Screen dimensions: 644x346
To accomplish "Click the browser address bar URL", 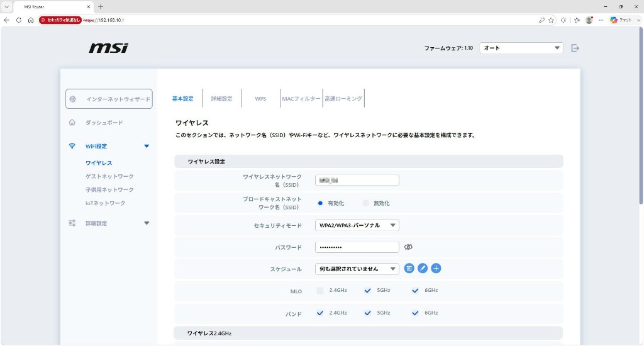I will (104, 20).
